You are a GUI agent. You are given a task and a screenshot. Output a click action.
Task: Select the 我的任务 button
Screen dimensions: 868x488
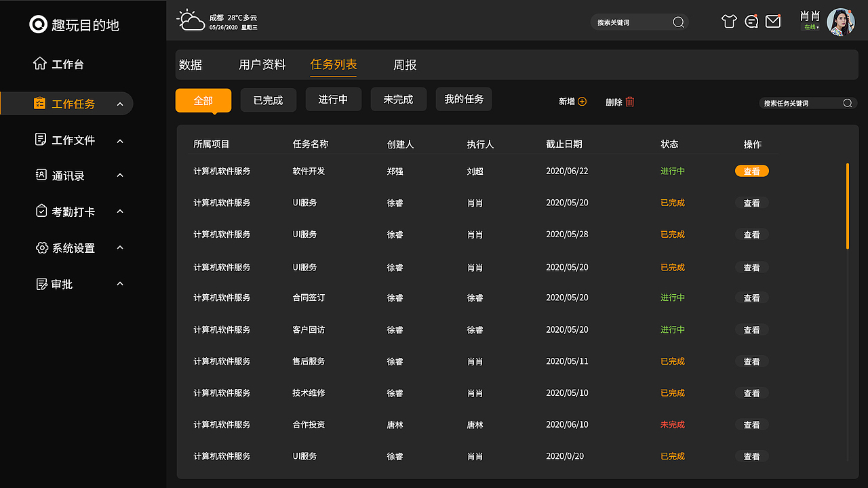[x=463, y=99]
